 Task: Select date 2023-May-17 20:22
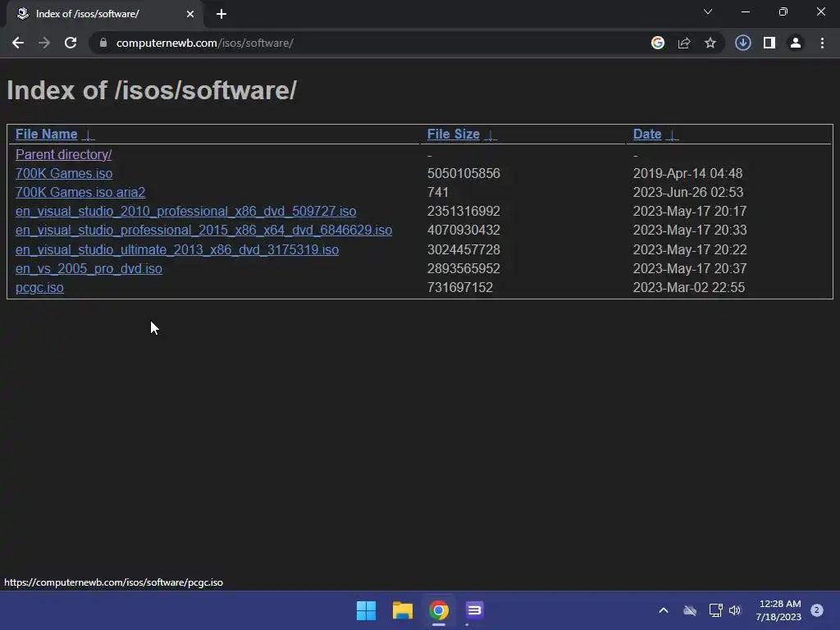click(x=690, y=250)
